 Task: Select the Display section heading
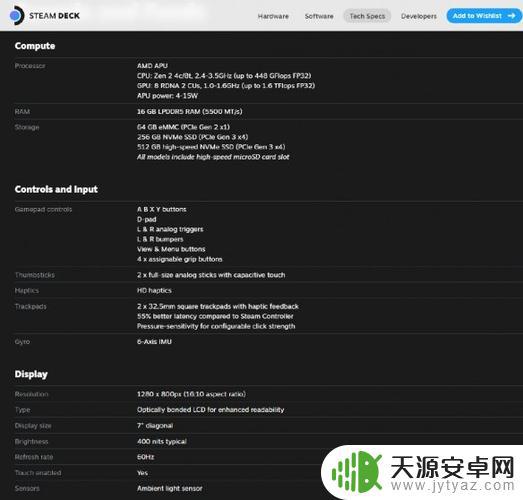pyautogui.click(x=31, y=374)
